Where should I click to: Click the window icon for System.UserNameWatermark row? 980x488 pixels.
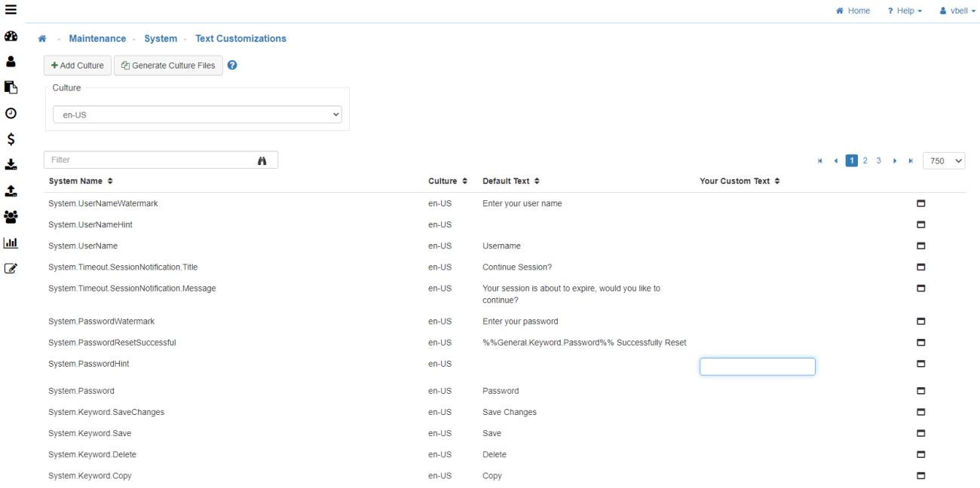tap(920, 203)
